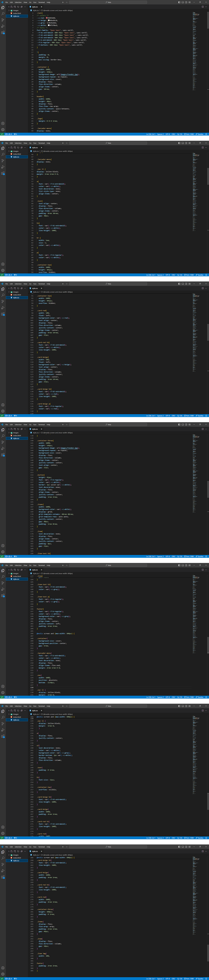
Task: Click the Port: 5500 Live Server button
Action: 189,134
